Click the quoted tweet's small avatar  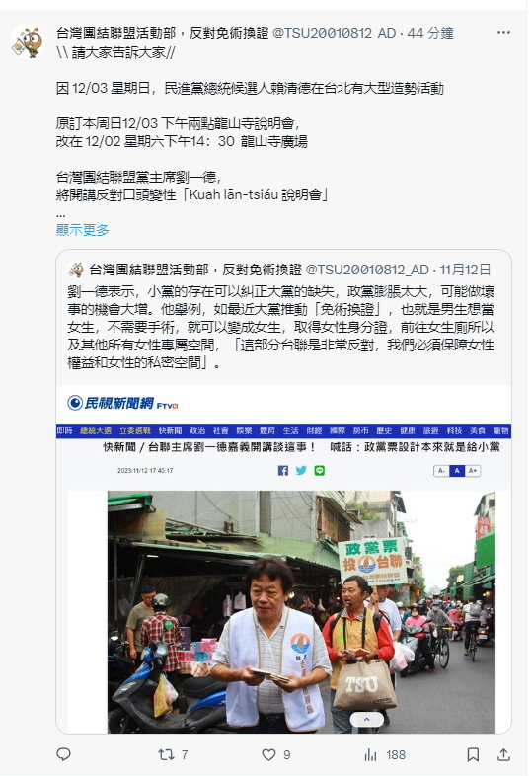76,271
